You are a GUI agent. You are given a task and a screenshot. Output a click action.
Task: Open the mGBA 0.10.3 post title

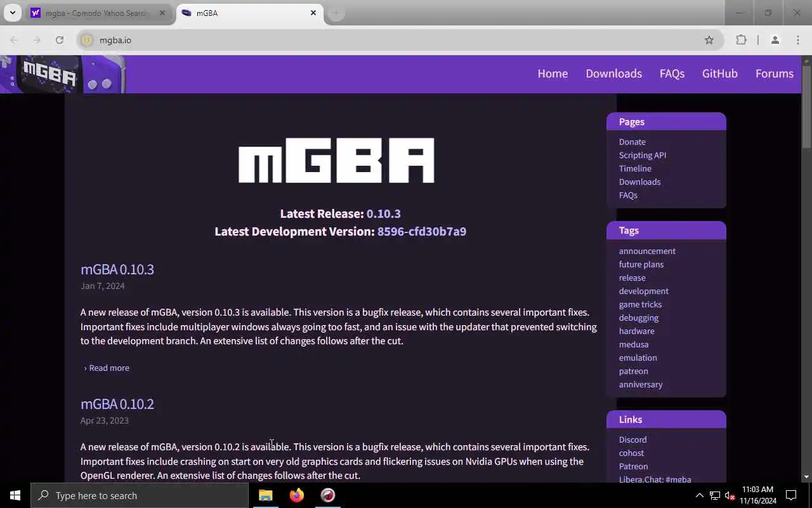tap(117, 269)
